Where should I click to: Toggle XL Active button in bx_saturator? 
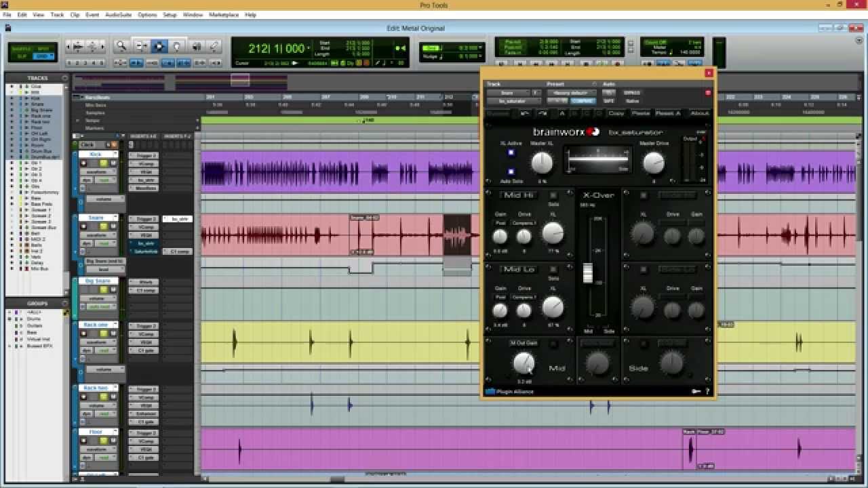(511, 152)
